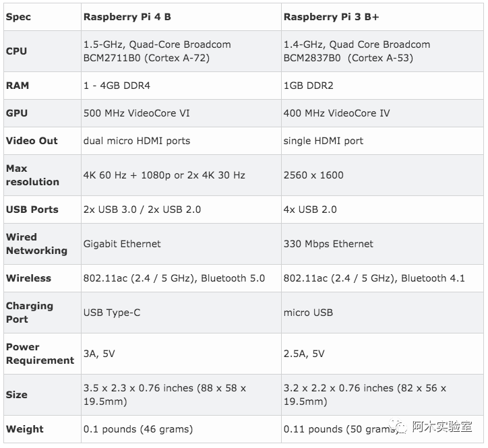
Task: Click the Charging Port row label
Action: tap(30, 313)
